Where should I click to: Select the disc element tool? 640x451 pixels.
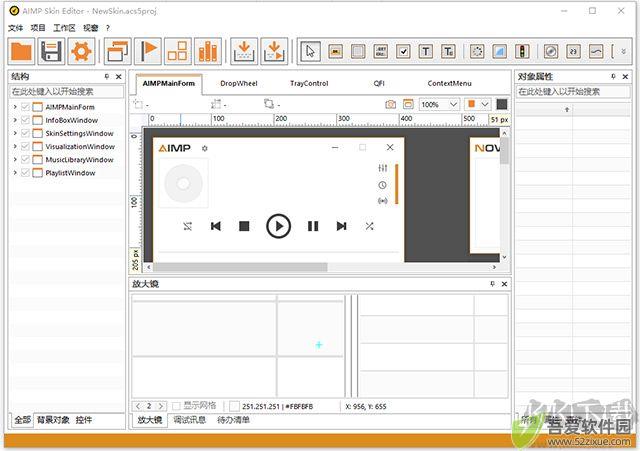[551, 51]
